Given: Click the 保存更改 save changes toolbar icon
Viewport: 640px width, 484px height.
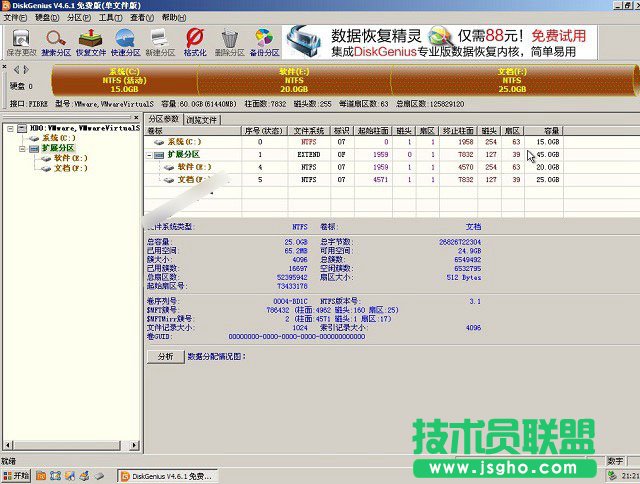Looking at the screenshot, I should [x=21, y=42].
